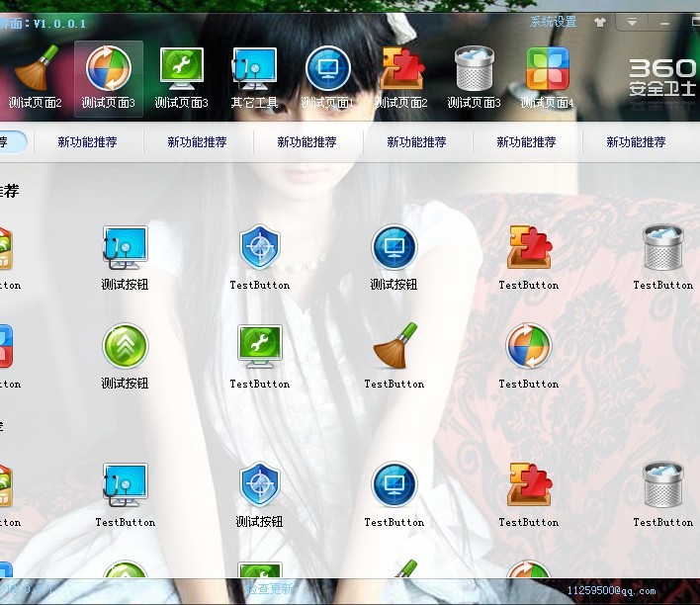Viewport: 700px width, 605px height.
Task: Click the green wrench monitor icon labeled TestButton
Action: click(260, 356)
